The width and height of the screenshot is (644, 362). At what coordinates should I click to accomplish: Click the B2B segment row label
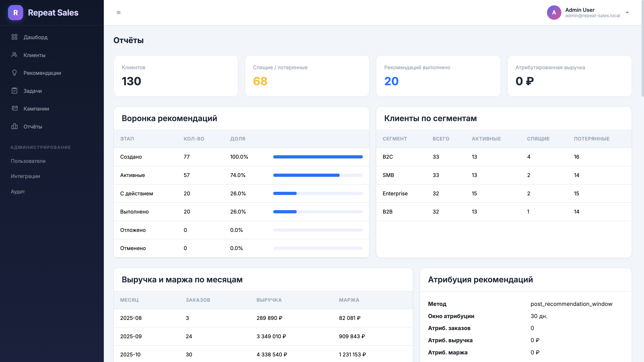tap(387, 212)
